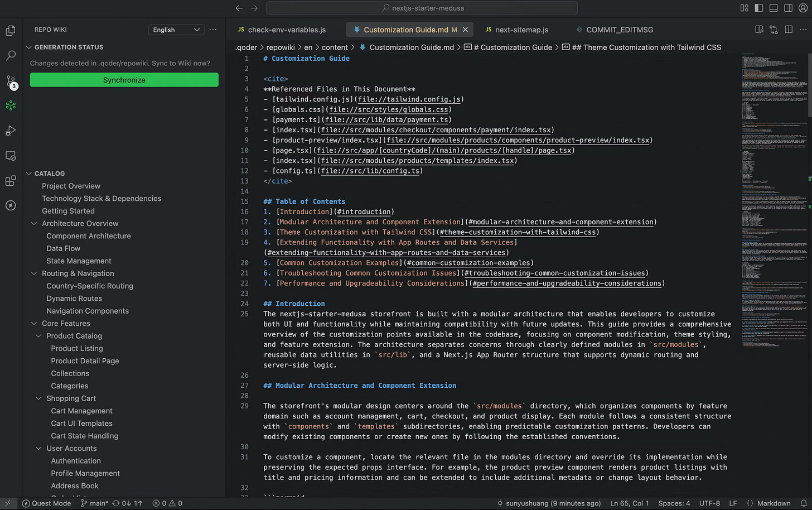Image resolution: width=812 pixels, height=510 pixels.
Task: Click the green Synchronize button
Action: click(x=124, y=80)
